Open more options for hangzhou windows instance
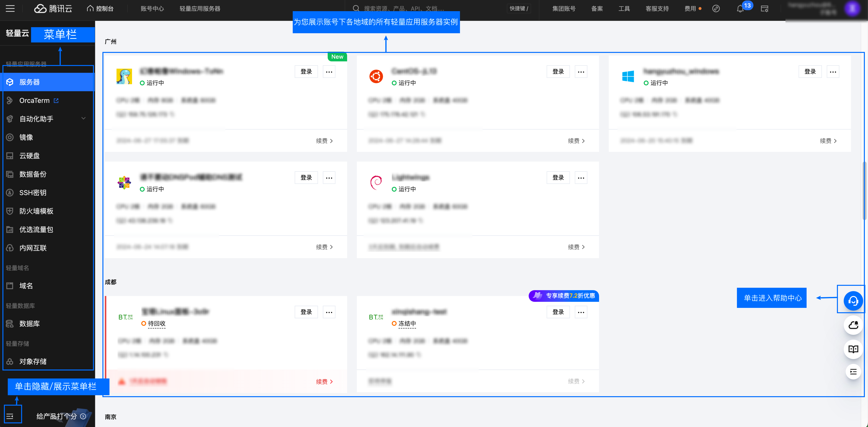868x427 pixels. (833, 72)
